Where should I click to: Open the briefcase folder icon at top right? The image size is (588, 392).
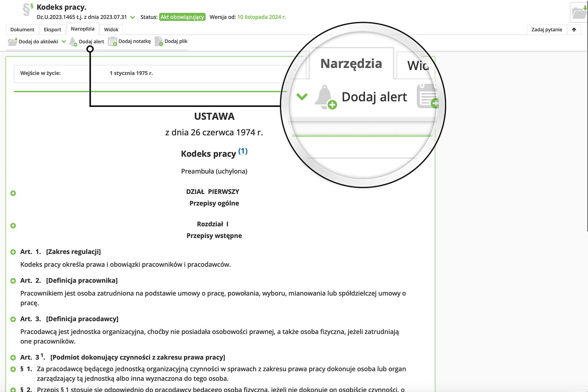pyautogui.click(x=579, y=12)
